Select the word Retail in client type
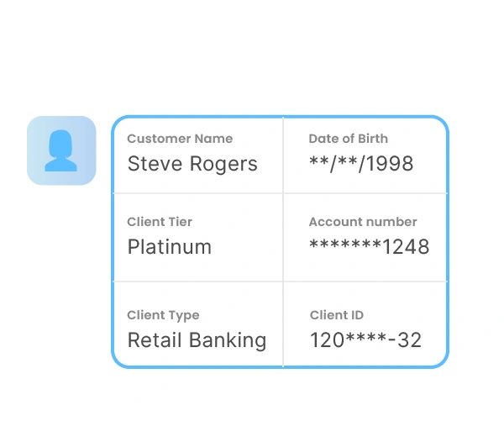Viewport: 504px width, 421px height. [x=156, y=340]
